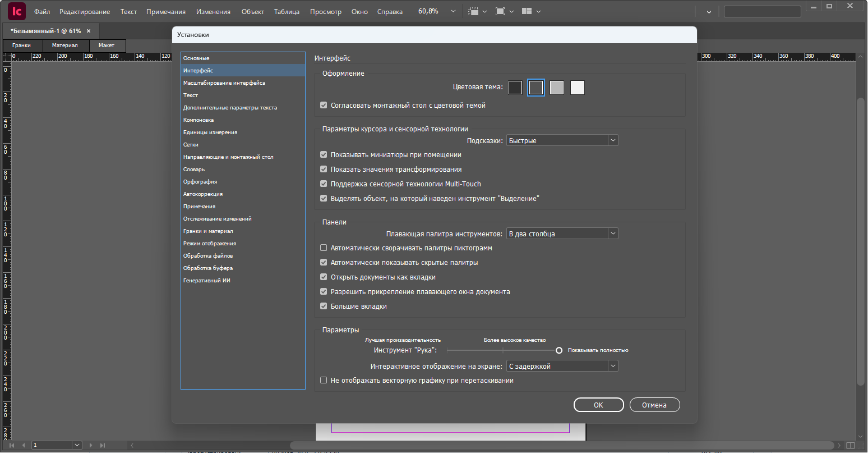
Task: Switch to the Макет tab
Action: 107,45
